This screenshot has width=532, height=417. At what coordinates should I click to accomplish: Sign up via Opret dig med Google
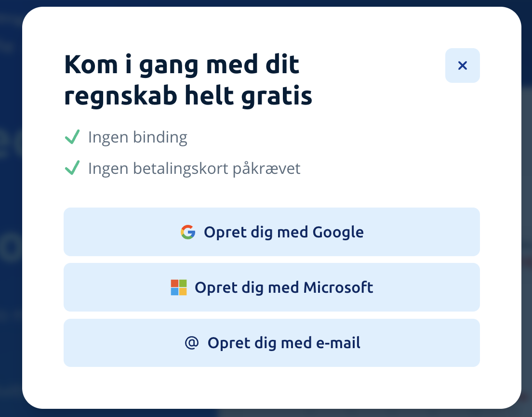tap(271, 232)
